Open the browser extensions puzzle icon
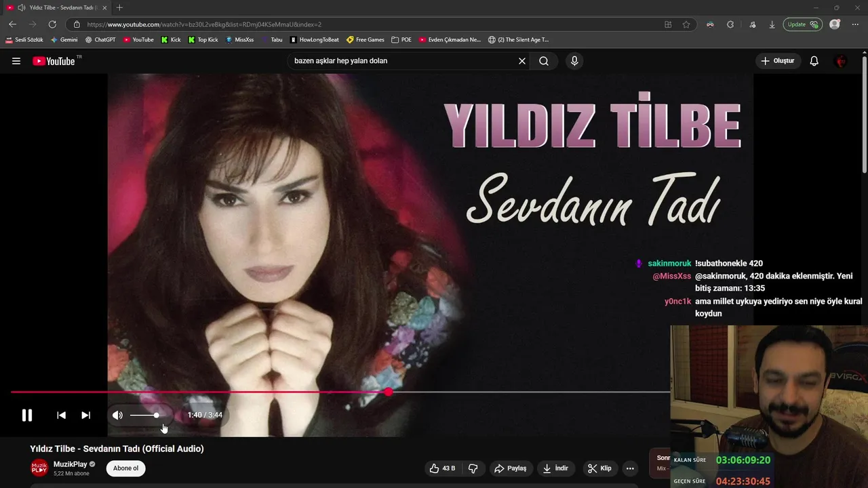This screenshot has height=488, width=868. click(730, 24)
